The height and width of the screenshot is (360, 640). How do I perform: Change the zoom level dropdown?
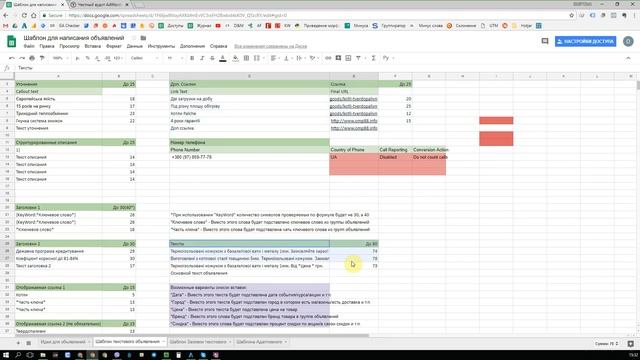click(60, 58)
